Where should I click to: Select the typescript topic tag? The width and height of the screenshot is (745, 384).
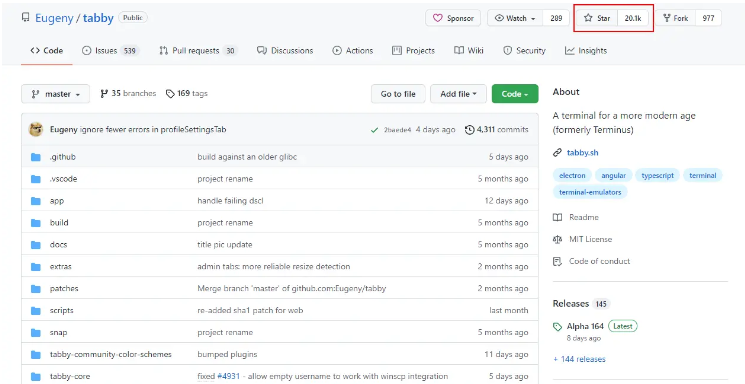pos(658,175)
